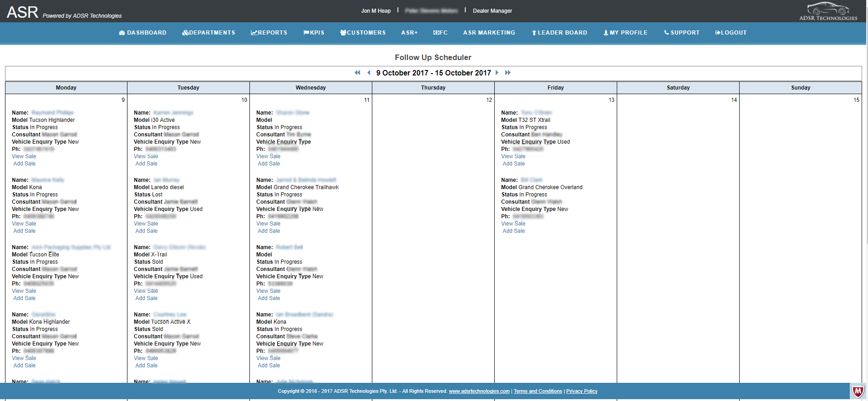Advance to next week single arrow

497,73
